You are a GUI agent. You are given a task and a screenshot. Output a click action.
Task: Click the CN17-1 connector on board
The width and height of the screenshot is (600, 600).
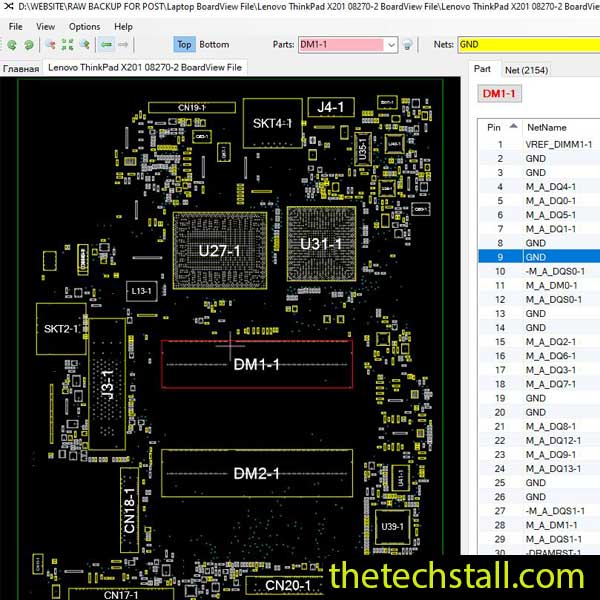[121, 594]
